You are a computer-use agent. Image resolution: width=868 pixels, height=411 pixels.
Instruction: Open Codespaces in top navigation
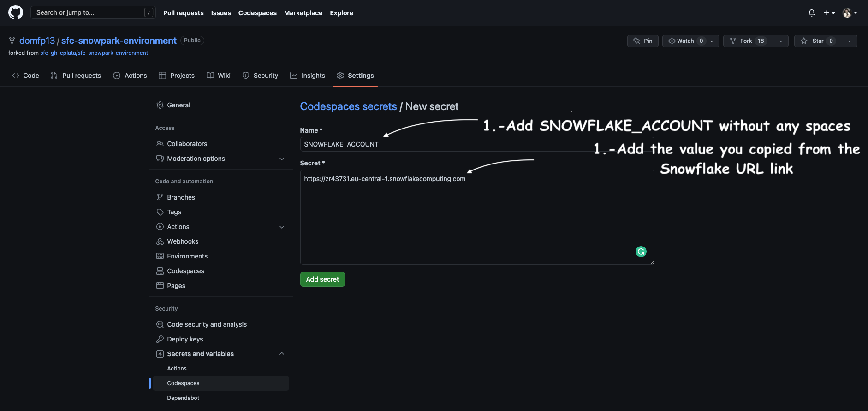[257, 13]
